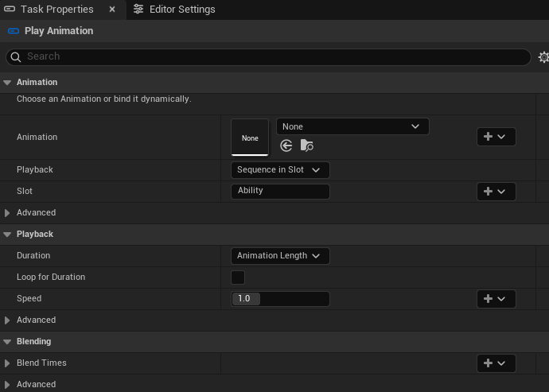Expand Advanced under Playback section
The width and height of the screenshot is (549, 392).
(7, 320)
